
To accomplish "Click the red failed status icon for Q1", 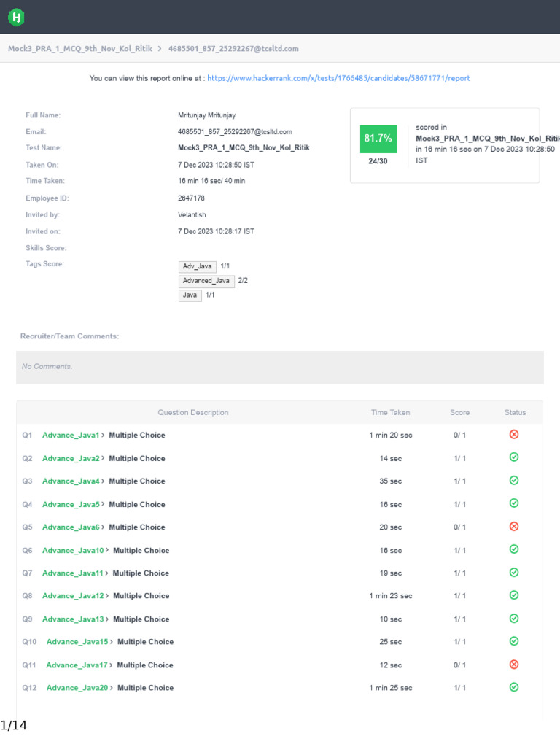I will tap(513, 435).
